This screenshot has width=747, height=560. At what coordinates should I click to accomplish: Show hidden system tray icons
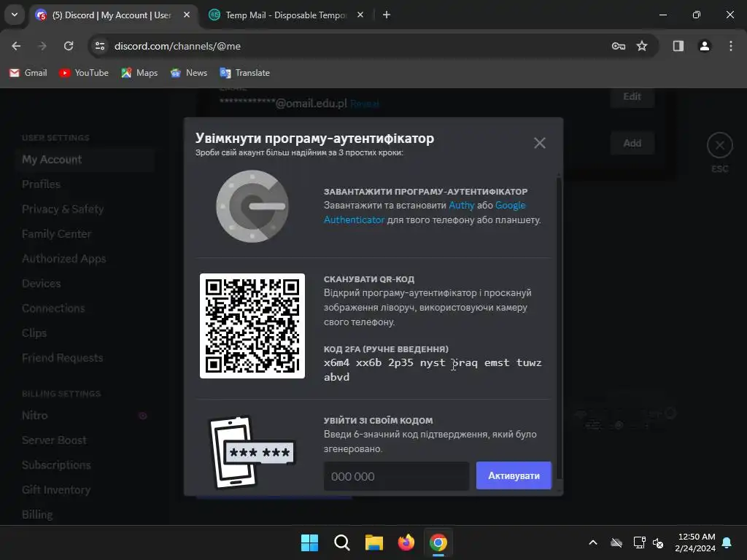pyautogui.click(x=592, y=542)
